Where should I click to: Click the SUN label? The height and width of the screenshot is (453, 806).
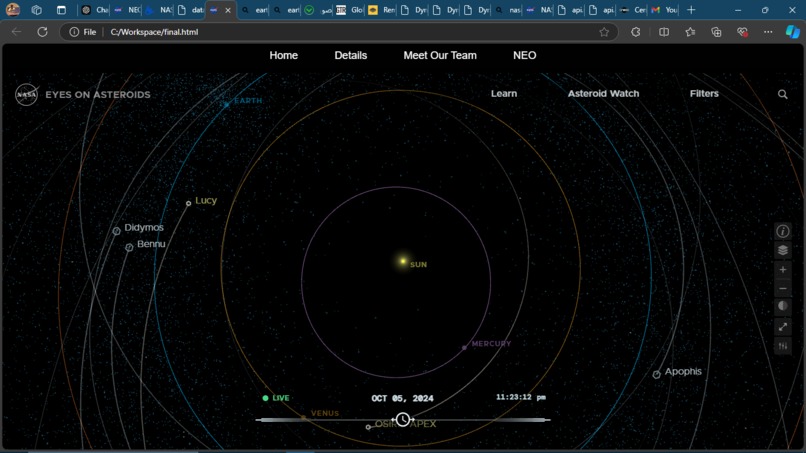click(418, 265)
